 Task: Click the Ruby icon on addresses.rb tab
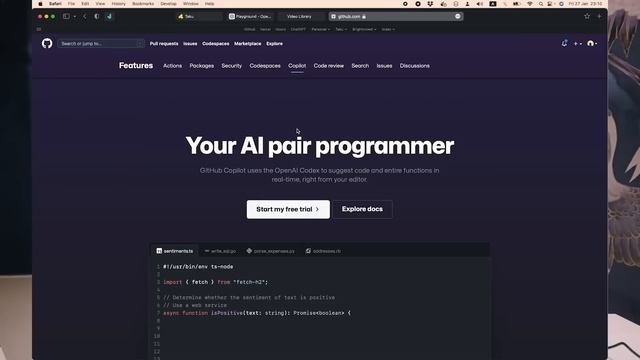tap(308, 251)
